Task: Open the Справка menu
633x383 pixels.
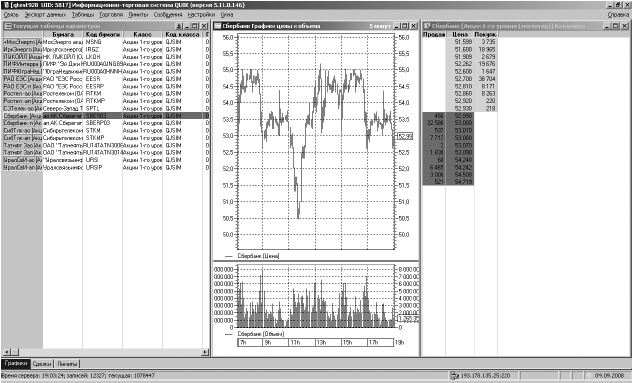Action: (x=618, y=15)
